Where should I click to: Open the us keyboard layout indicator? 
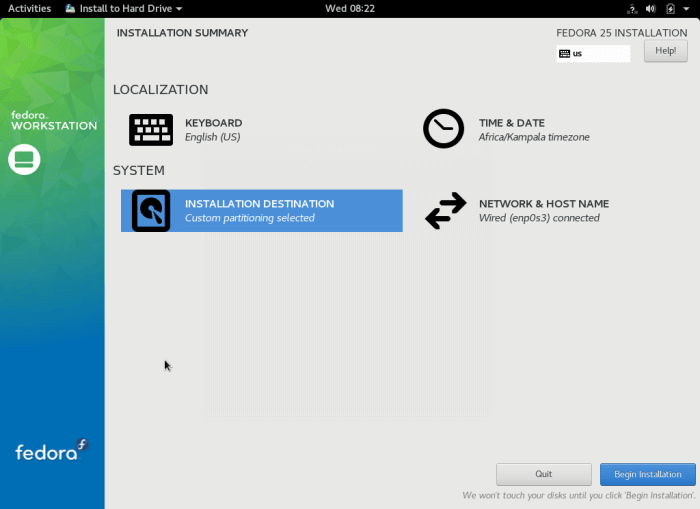pos(593,53)
